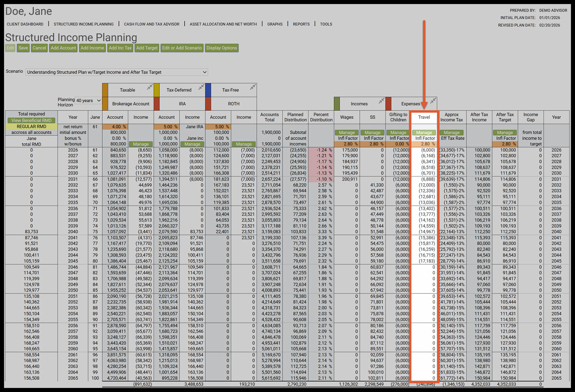Viewport: 575px width, 392px height.
Task: Click the blue Tax-Free color swatch
Action: tap(208, 90)
